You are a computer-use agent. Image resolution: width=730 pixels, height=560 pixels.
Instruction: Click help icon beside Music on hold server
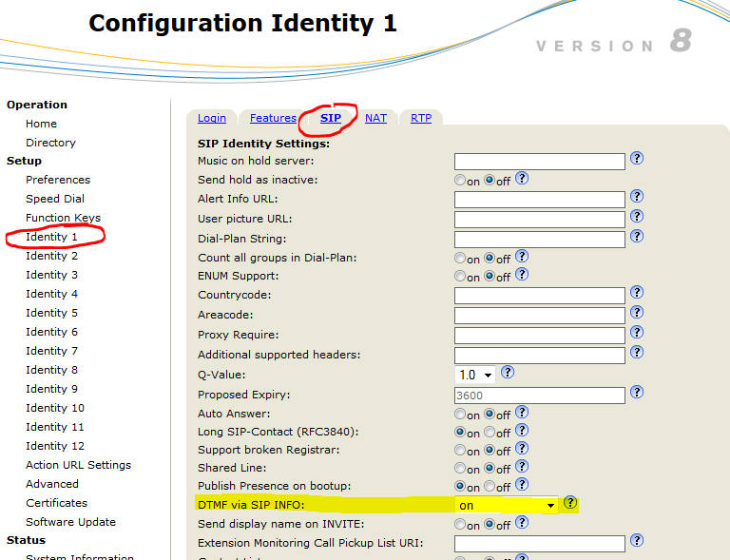[637, 159]
